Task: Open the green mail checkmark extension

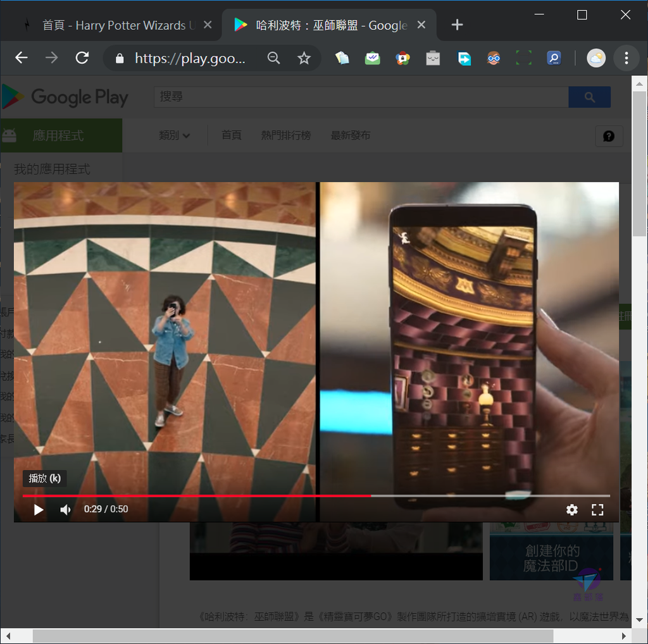Action: 372,58
